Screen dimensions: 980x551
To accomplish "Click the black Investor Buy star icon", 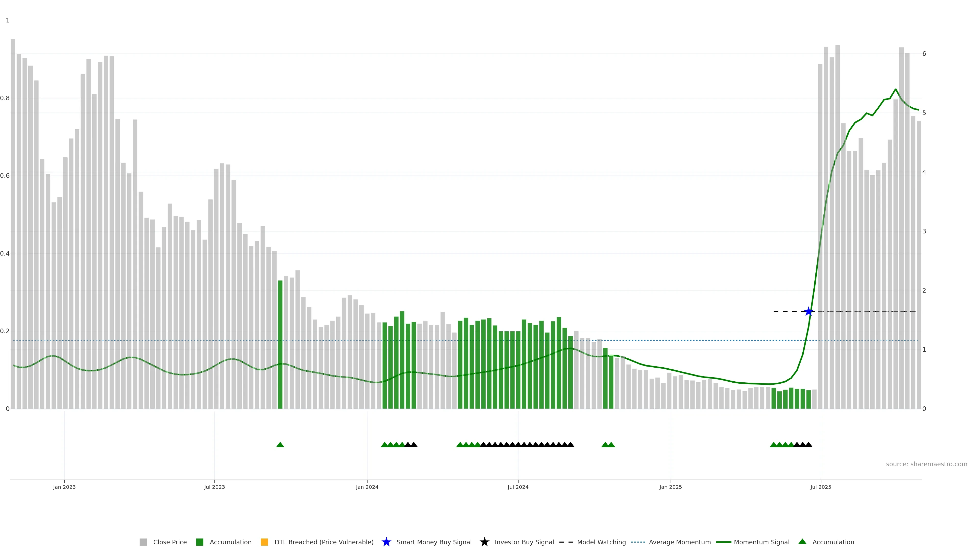I will tap(484, 542).
